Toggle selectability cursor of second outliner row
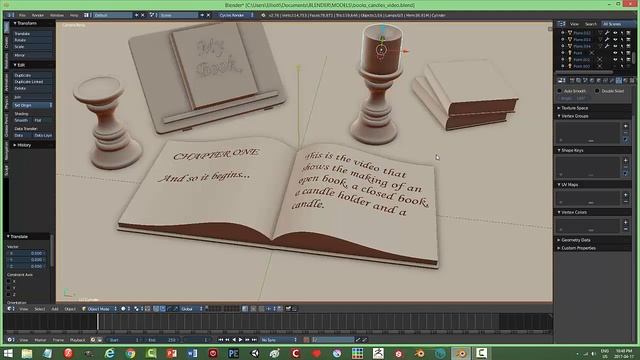 pos(622,40)
